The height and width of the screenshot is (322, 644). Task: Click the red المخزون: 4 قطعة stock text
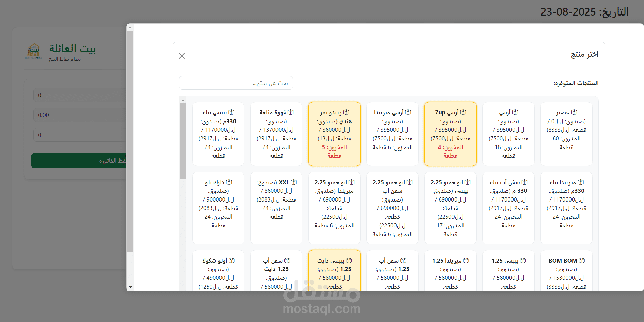pos(450,152)
